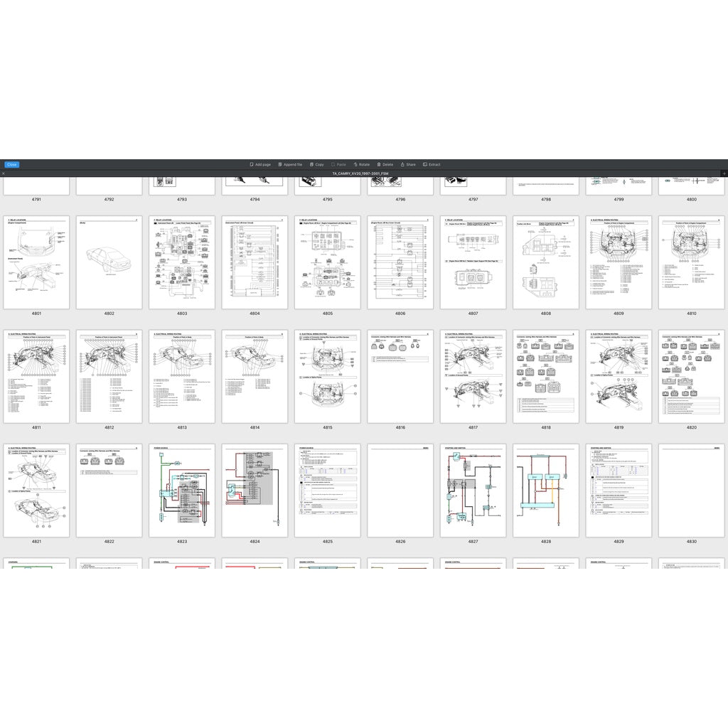
Task: Close the TA_CAMRY document tab with X
Action: (3, 173)
